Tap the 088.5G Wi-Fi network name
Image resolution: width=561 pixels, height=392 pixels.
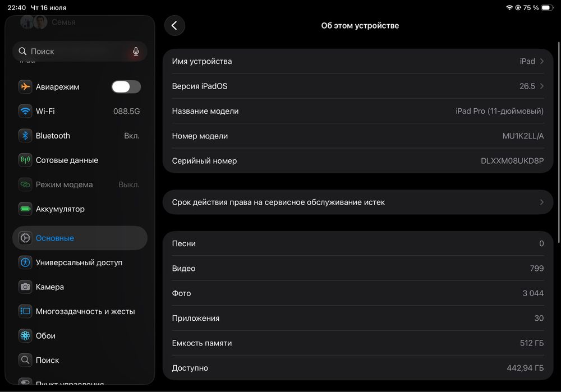(x=127, y=111)
